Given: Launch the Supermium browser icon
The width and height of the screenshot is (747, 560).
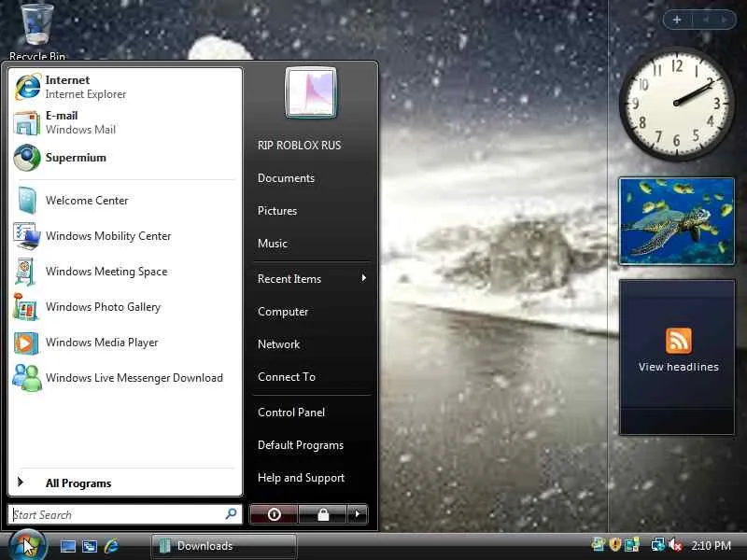Looking at the screenshot, I should (x=27, y=158).
